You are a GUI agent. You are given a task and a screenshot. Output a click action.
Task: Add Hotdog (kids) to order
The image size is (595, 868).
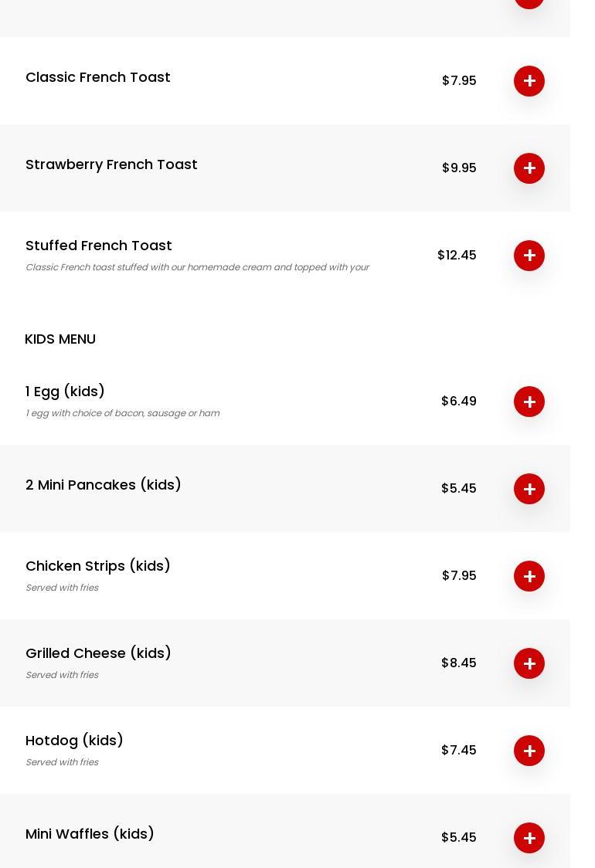coord(529,751)
